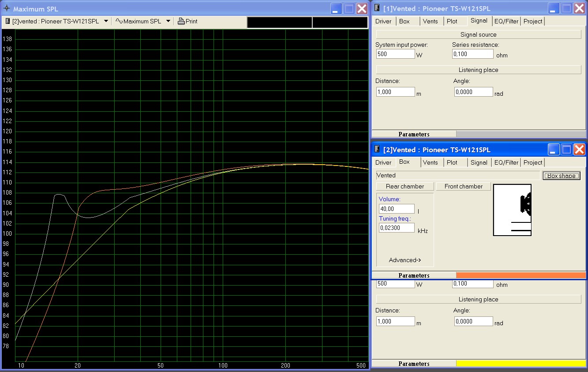588x372 pixels.
Task: Click the yellow plot color swatch
Action: coord(521,364)
